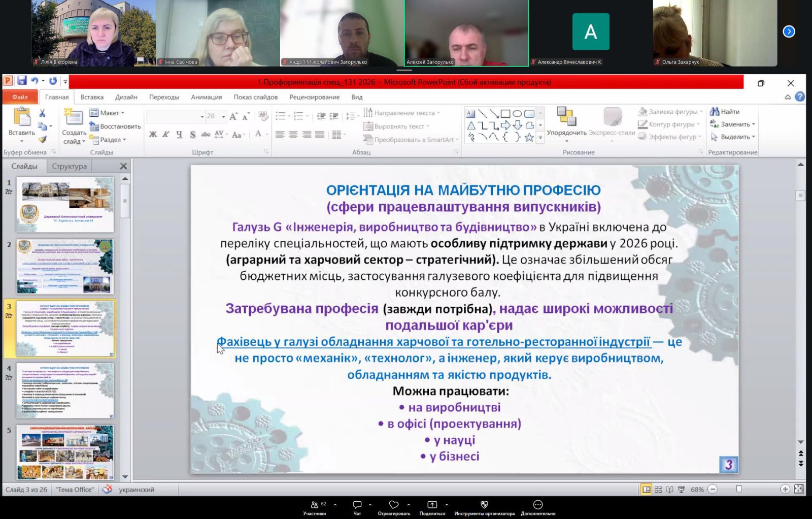Viewport: 812px width, 519px height.
Task: Pick the five-point star shape
Action: [529, 137]
